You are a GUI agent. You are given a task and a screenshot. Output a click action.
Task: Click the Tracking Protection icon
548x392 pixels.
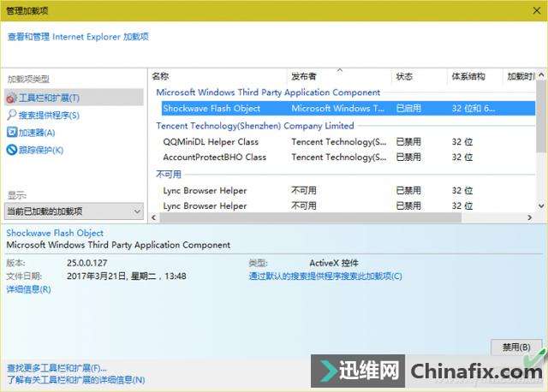11,150
